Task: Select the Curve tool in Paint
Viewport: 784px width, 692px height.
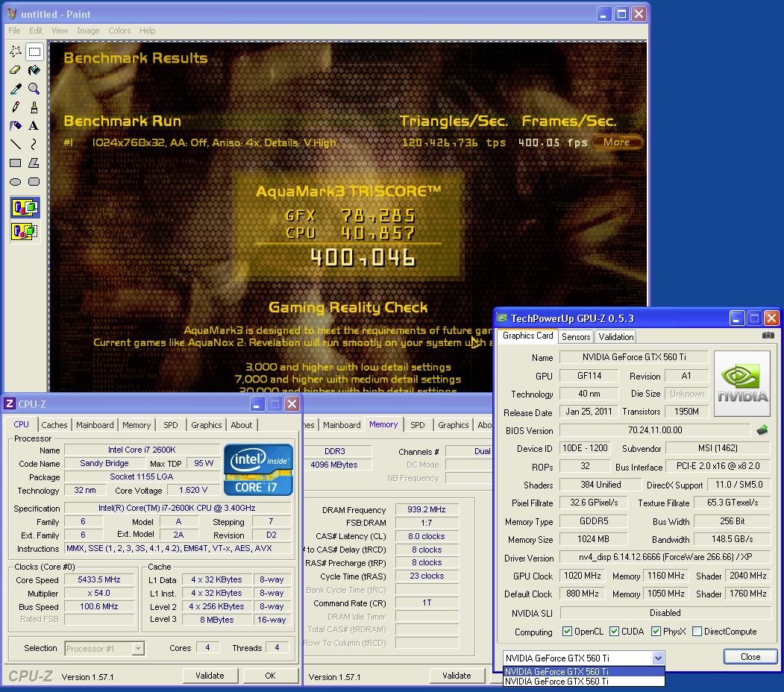Action: 34,145
